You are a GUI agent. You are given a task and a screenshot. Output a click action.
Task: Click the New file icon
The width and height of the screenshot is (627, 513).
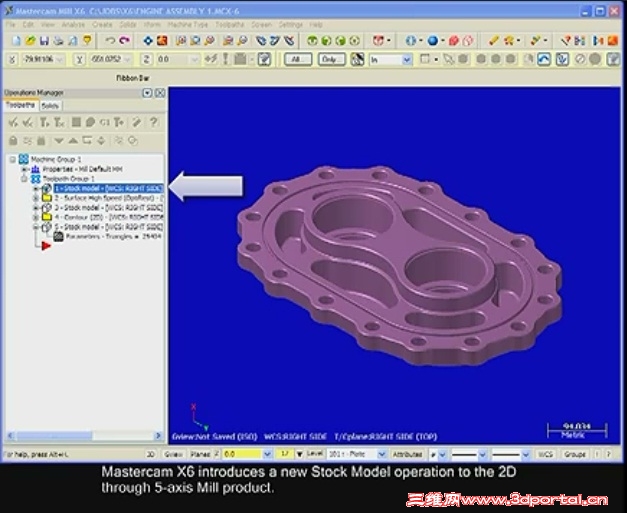coord(16,40)
